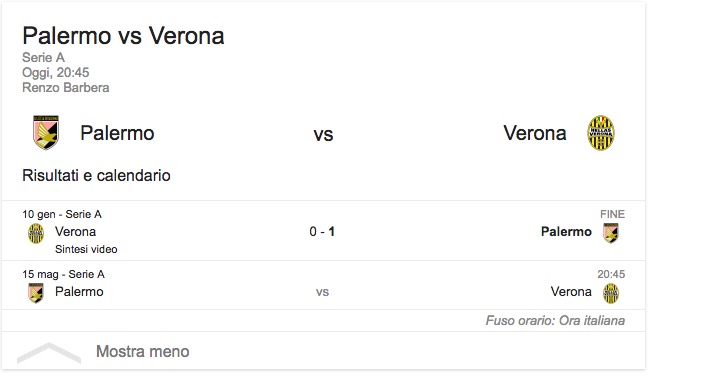Click Palermo name in the 15 mag row
This screenshot has width=705, height=376.
point(79,291)
